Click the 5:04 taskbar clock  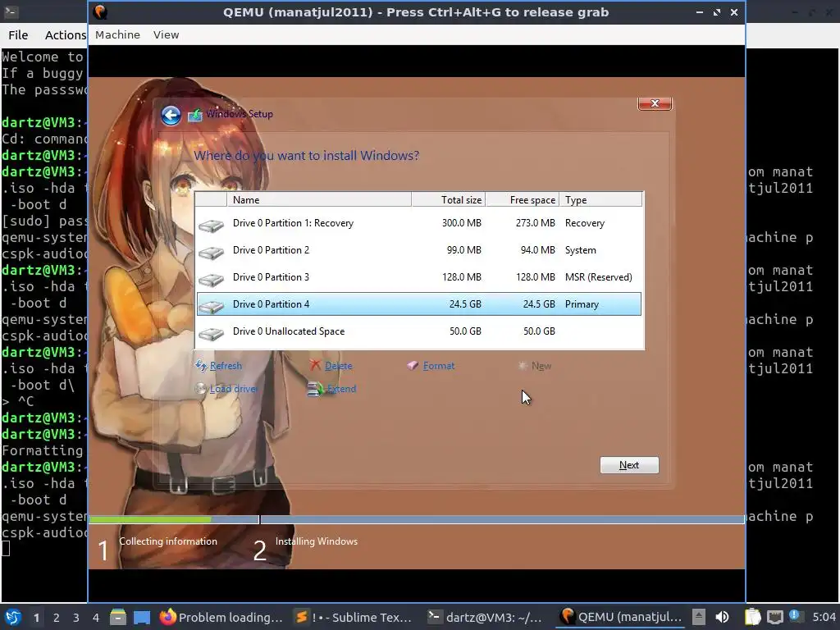[x=824, y=617]
